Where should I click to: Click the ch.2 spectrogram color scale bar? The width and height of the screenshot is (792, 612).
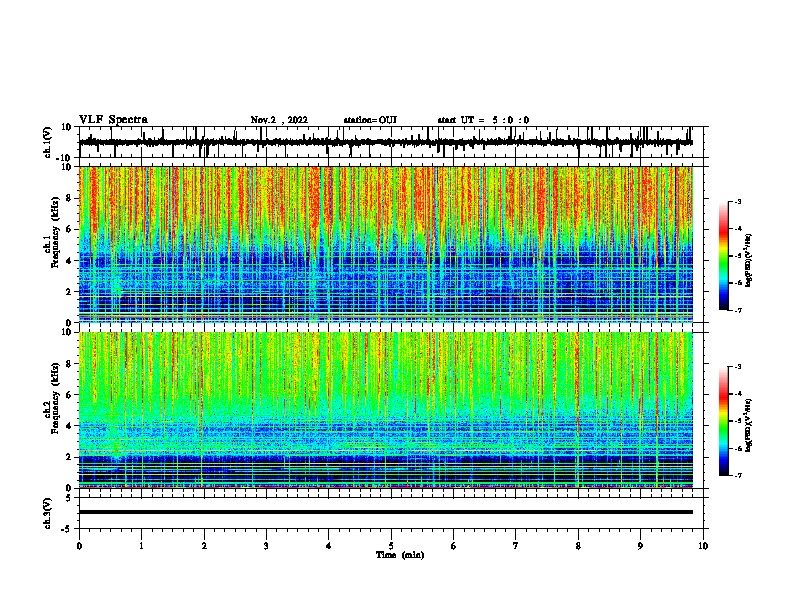coord(723,421)
